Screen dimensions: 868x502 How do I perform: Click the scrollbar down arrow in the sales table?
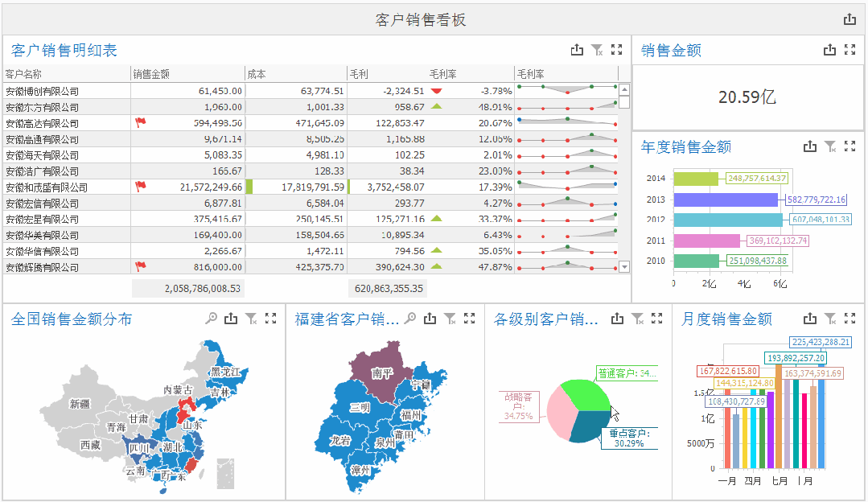point(623,268)
